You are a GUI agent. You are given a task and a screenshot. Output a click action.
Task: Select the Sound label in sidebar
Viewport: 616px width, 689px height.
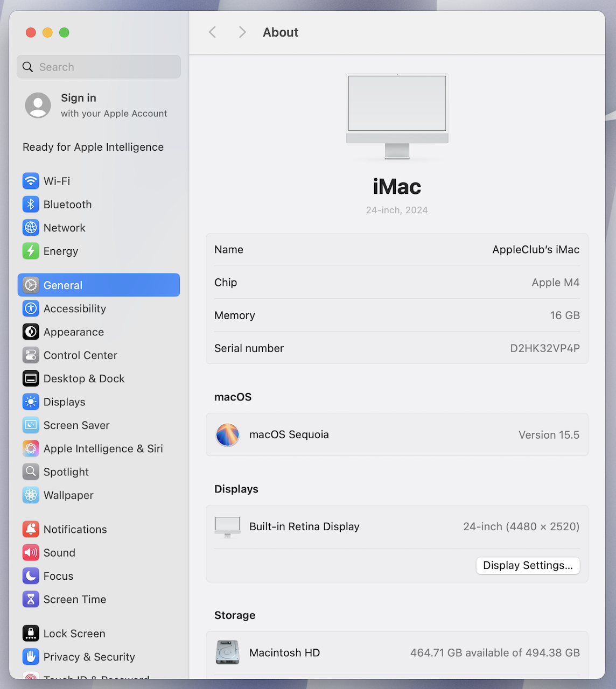pyautogui.click(x=59, y=552)
